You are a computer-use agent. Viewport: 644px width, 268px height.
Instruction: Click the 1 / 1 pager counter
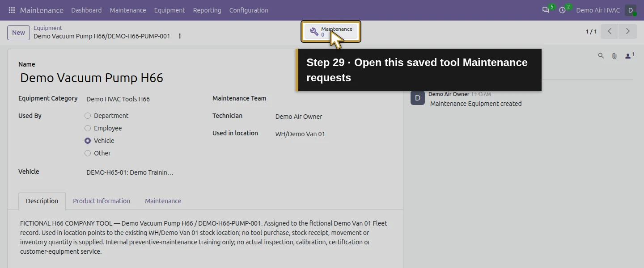pos(591,32)
